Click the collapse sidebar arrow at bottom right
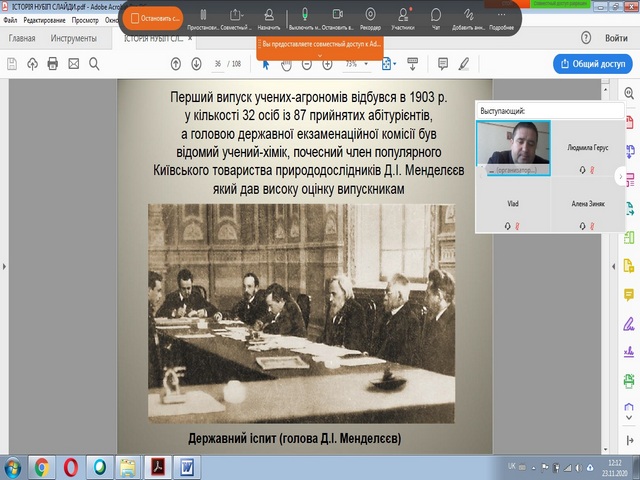This screenshot has height=480, width=640. point(629,440)
